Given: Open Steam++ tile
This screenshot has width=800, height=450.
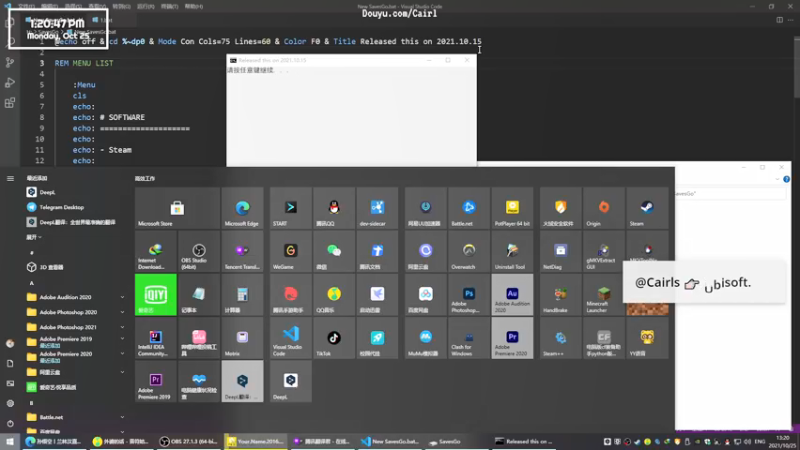Looking at the screenshot, I should tap(560, 338).
